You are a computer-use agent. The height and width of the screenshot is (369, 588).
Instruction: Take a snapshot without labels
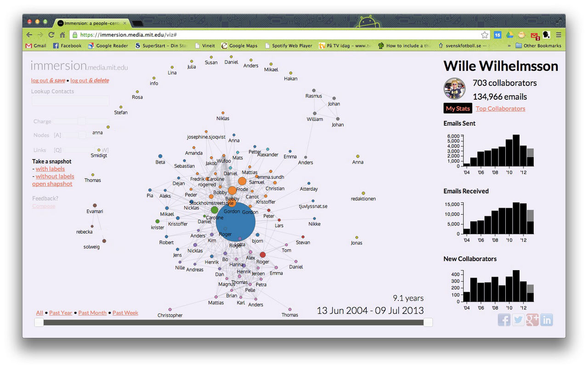coord(55,176)
